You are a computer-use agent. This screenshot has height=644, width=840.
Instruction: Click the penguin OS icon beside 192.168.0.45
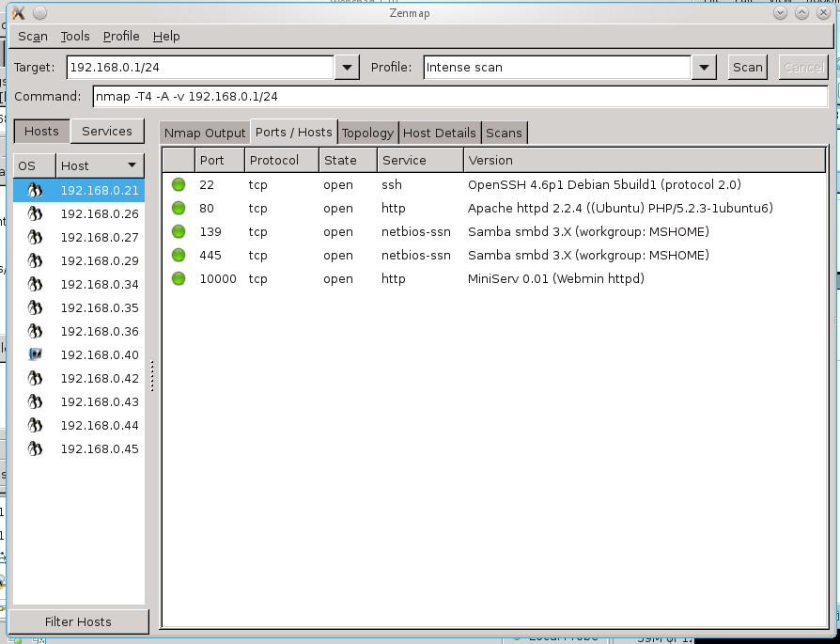pos(34,448)
